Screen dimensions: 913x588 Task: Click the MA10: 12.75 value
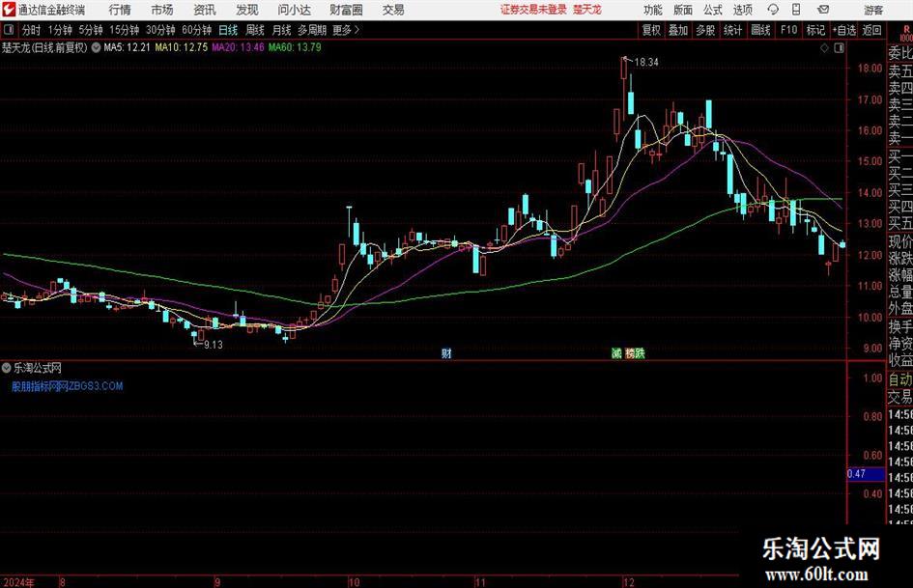181,47
